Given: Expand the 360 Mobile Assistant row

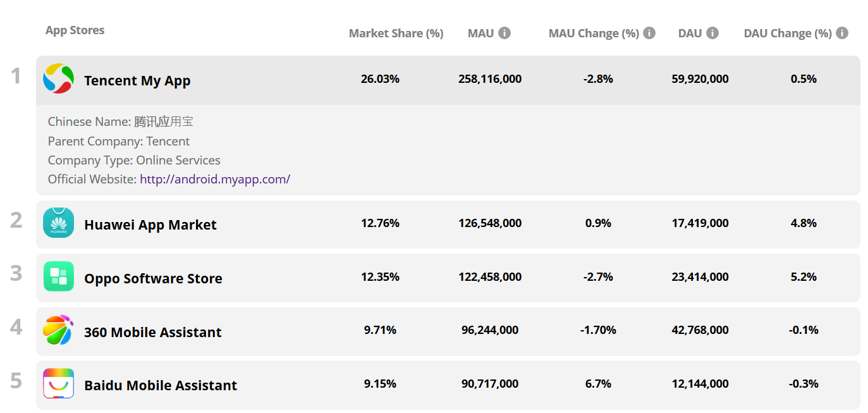Looking at the screenshot, I should pyautogui.click(x=153, y=333).
